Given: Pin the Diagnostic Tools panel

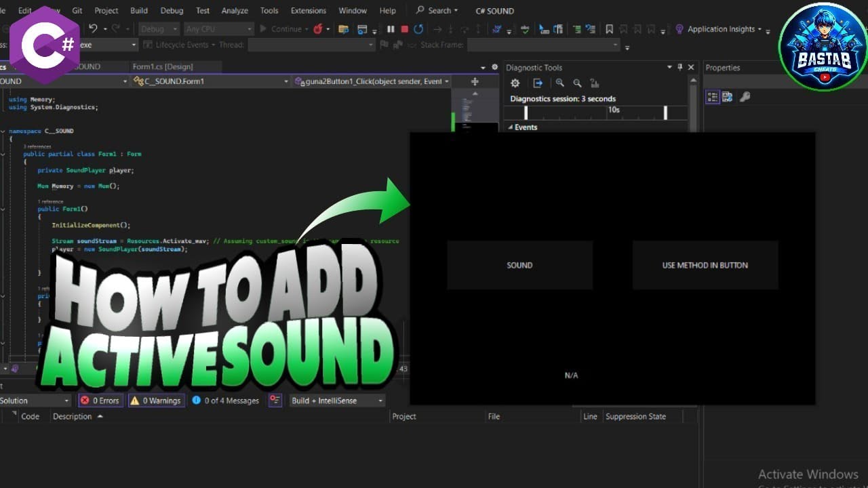Looking at the screenshot, I should point(680,67).
